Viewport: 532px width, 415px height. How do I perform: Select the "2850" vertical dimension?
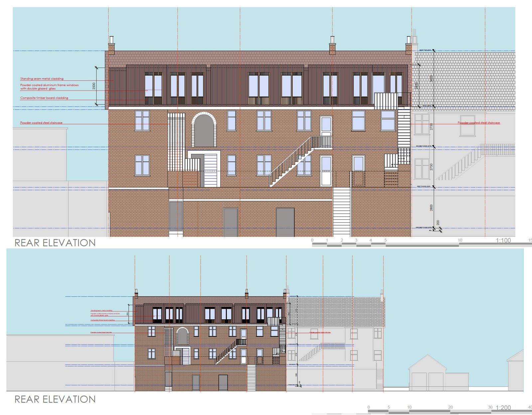click(417, 85)
